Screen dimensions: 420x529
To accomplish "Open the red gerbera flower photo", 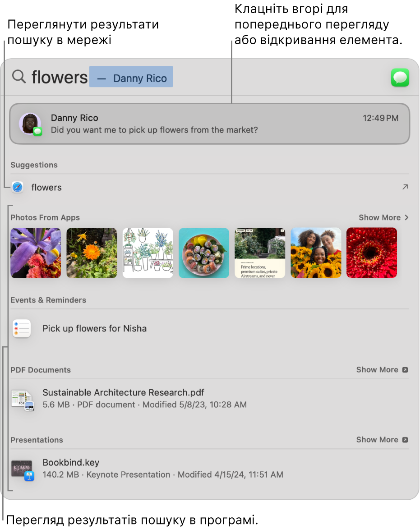I will [x=372, y=253].
